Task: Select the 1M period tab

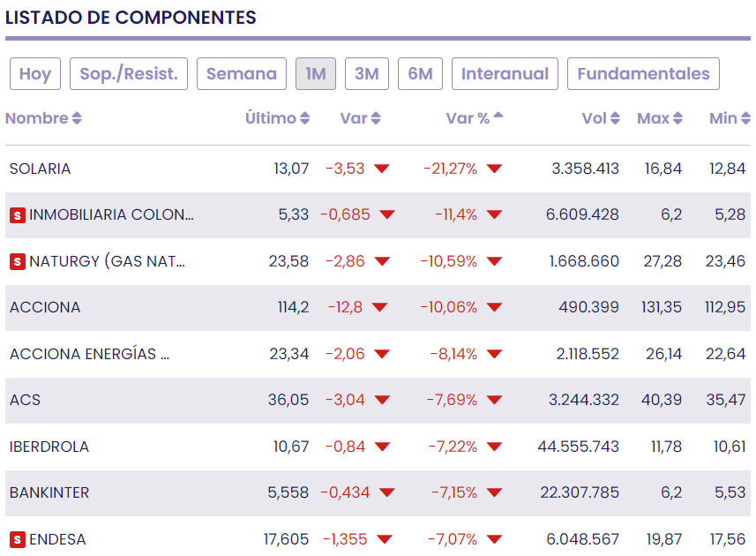Action: (316, 74)
